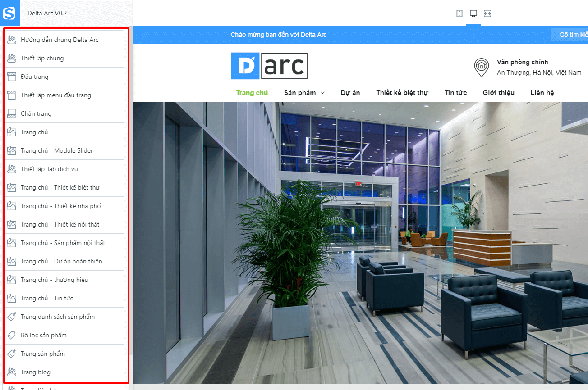Click icon beside Trang chủ - Module Slider
The image size is (588, 390).
[x=12, y=150]
